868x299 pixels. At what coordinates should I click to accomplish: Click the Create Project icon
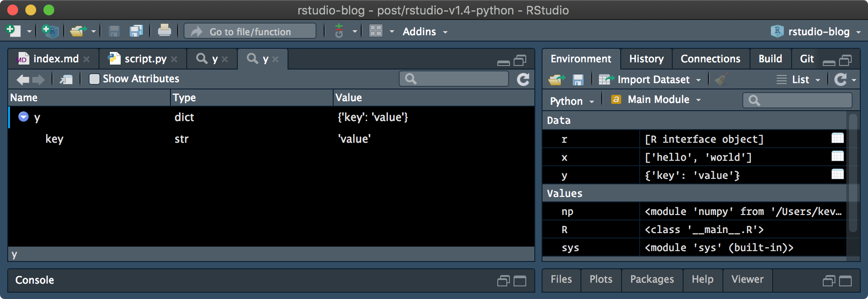(49, 31)
